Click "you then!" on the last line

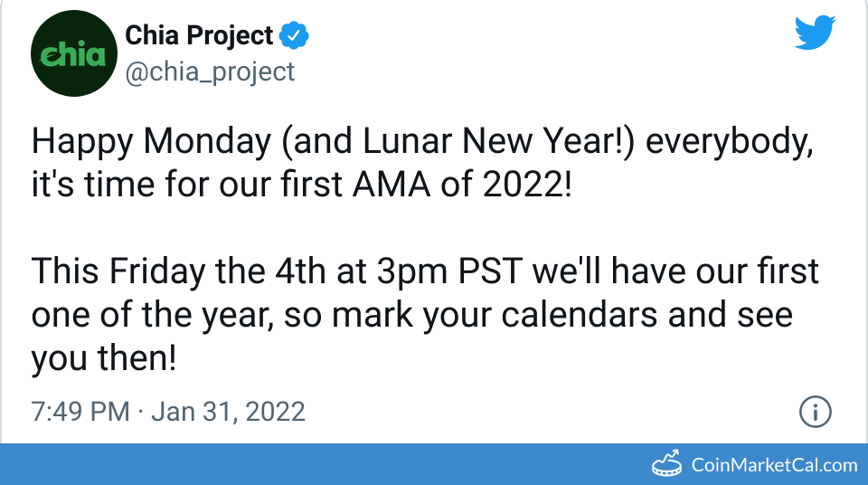pos(102,358)
